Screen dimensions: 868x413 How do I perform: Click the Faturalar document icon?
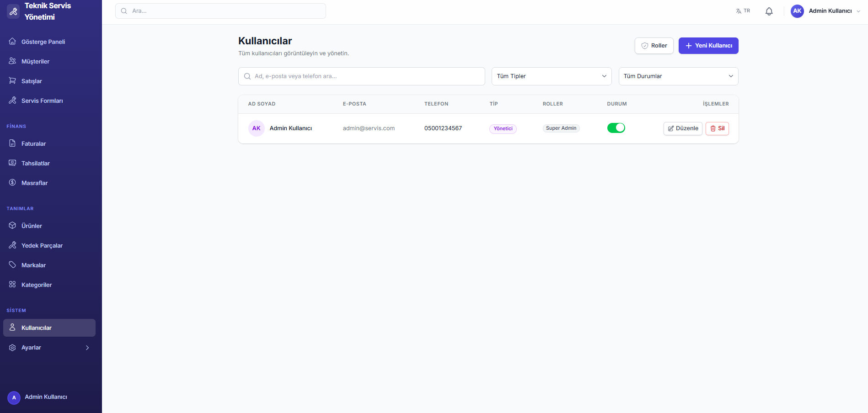12,143
